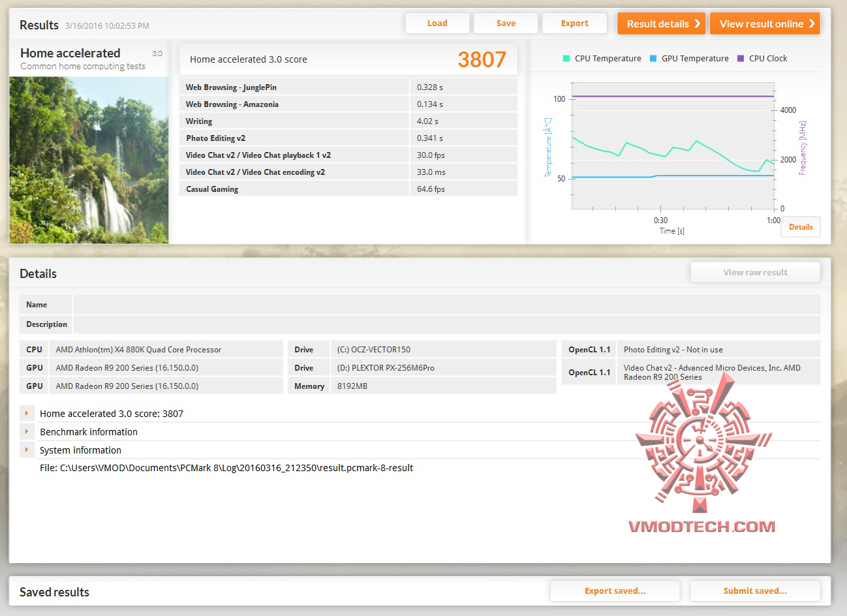Click the 0.328 s JunglePin value
This screenshot has height=616, width=847.
click(430, 87)
